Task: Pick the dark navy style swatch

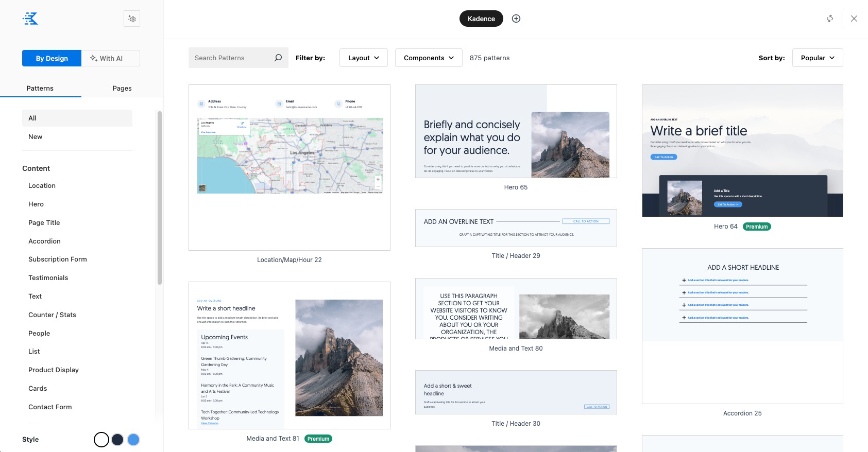Action: (x=117, y=440)
